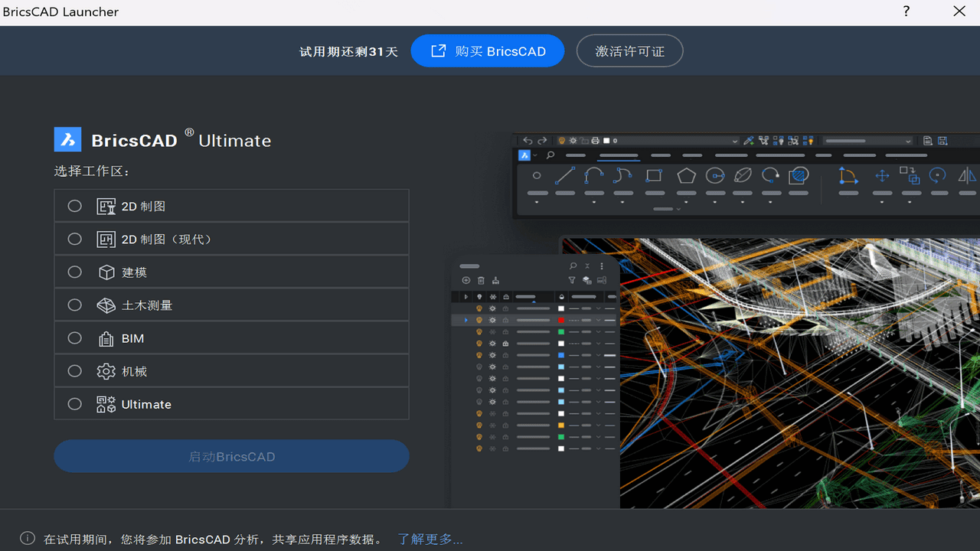This screenshot has width=980, height=551.
Task: Click the BIM building icon
Action: [106, 337]
